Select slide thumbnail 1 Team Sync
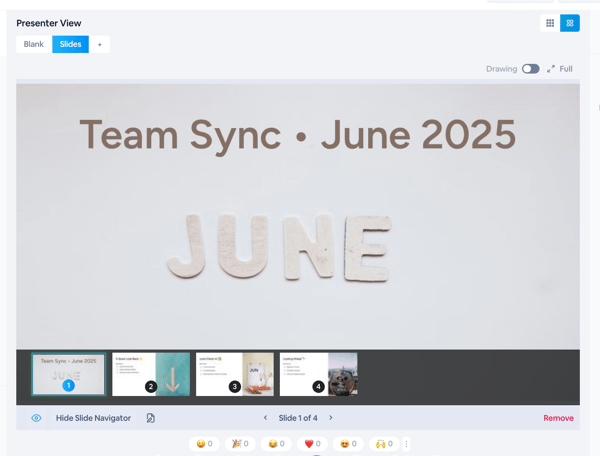The height and width of the screenshot is (456, 600). click(x=68, y=374)
